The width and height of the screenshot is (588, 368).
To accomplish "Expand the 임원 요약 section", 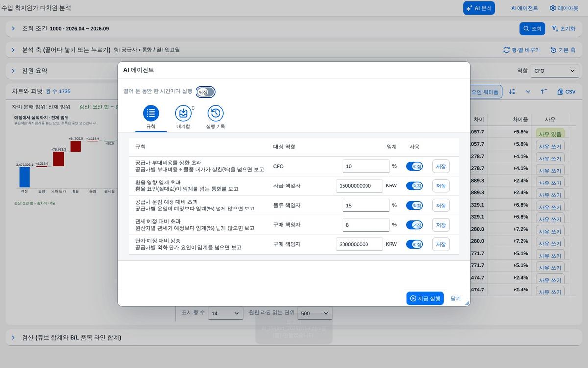I will pos(13,71).
